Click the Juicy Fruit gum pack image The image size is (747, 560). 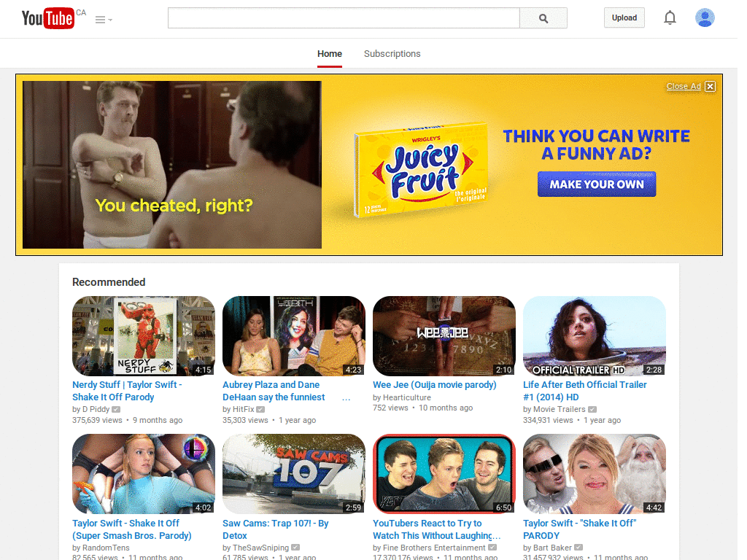click(x=421, y=169)
